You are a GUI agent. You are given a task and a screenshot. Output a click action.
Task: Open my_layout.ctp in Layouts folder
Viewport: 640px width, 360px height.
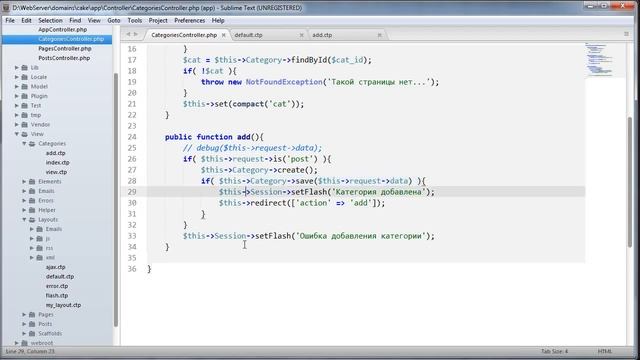pos(63,305)
